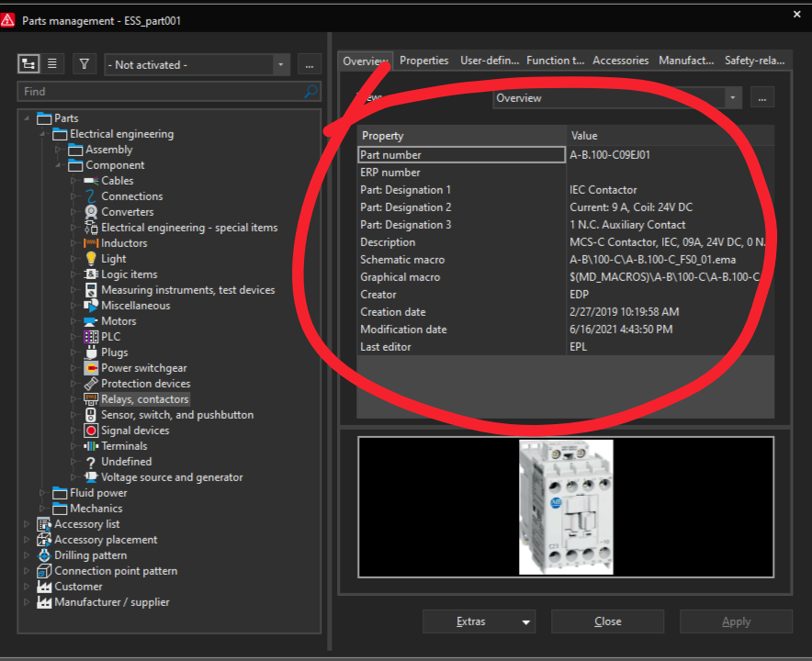Select the Connections icon
Image resolution: width=812 pixels, height=661 pixels.
pyautogui.click(x=91, y=196)
